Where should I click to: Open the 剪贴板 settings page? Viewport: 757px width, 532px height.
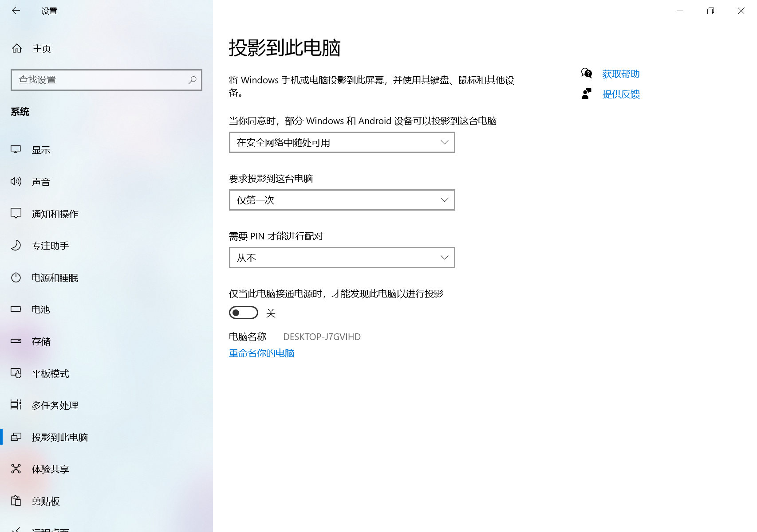46,501
